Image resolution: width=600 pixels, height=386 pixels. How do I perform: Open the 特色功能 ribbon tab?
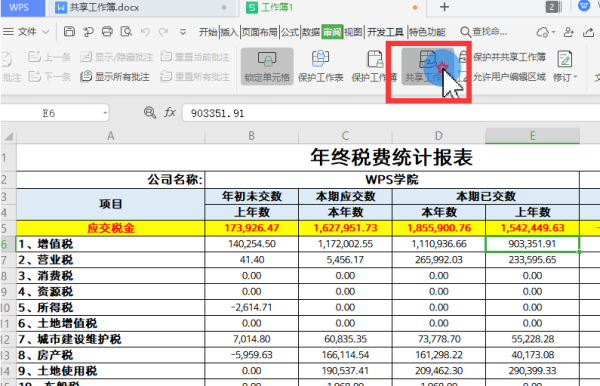click(x=427, y=32)
